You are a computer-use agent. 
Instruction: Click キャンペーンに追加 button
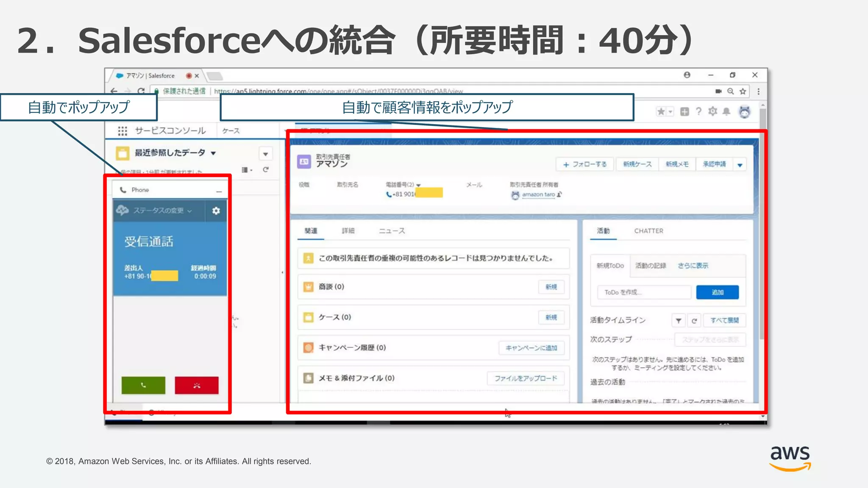(x=531, y=348)
